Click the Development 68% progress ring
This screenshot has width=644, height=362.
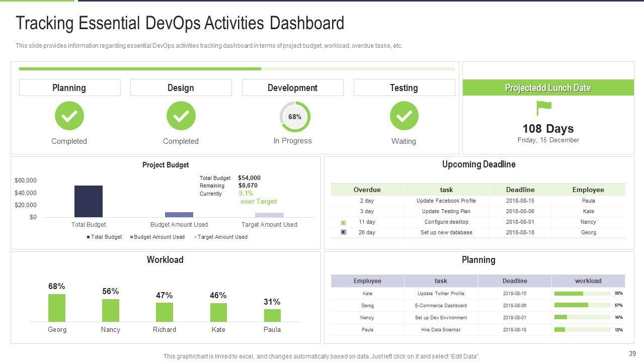coord(295,117)
